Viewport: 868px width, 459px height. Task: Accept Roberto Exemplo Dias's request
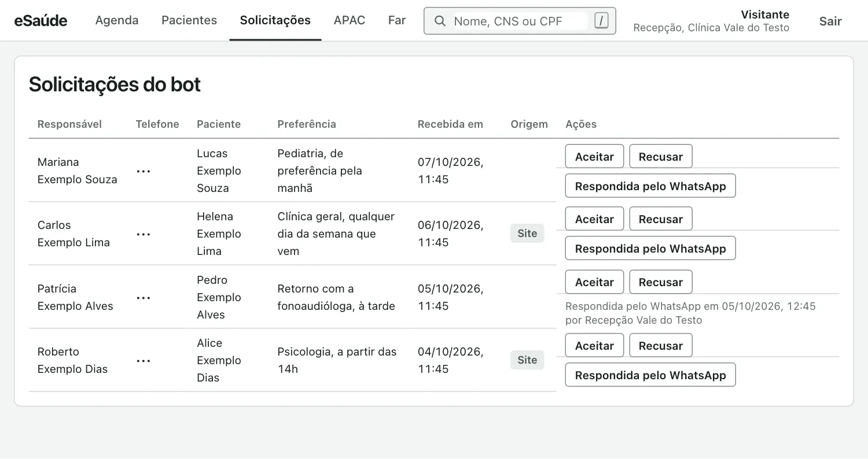coord(594,346)
